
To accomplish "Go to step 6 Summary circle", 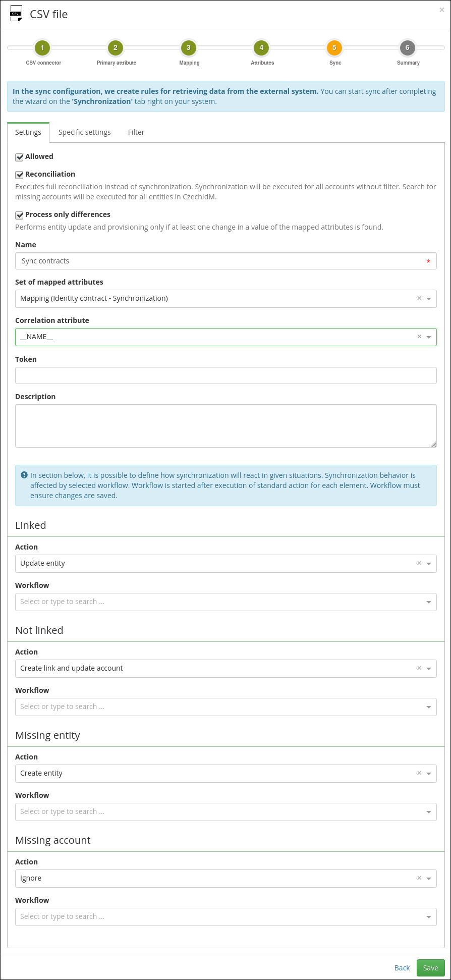I will 408,48.
